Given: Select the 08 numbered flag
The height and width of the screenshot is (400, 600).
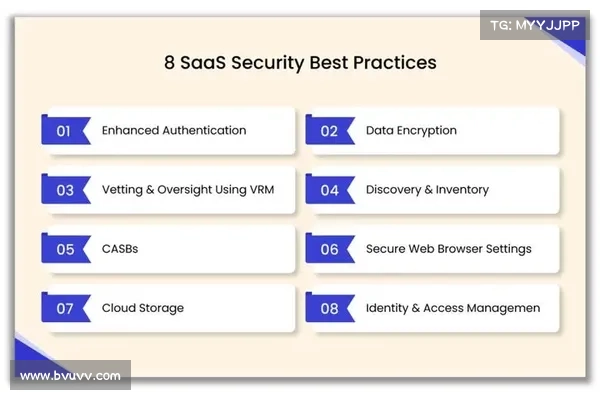Looking at the screenshot, I should 330,307.
